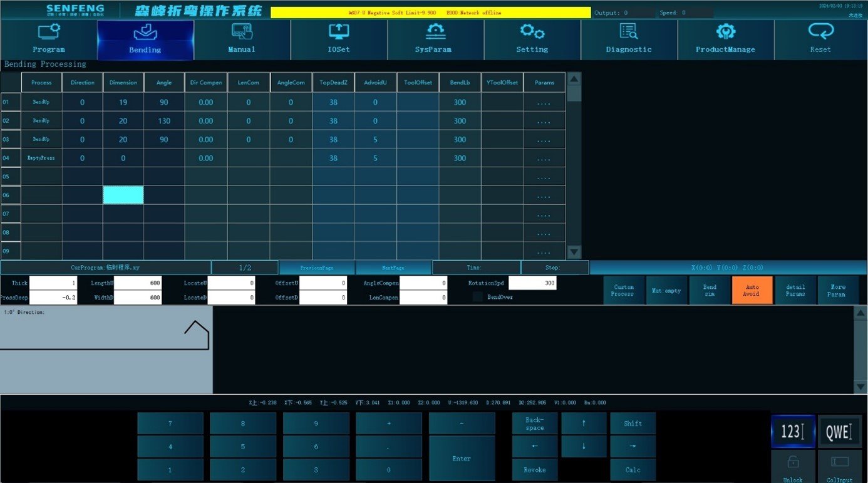Click the table's scroll down arrow
This screenshot has height=483, width=868.
[574, 252]
